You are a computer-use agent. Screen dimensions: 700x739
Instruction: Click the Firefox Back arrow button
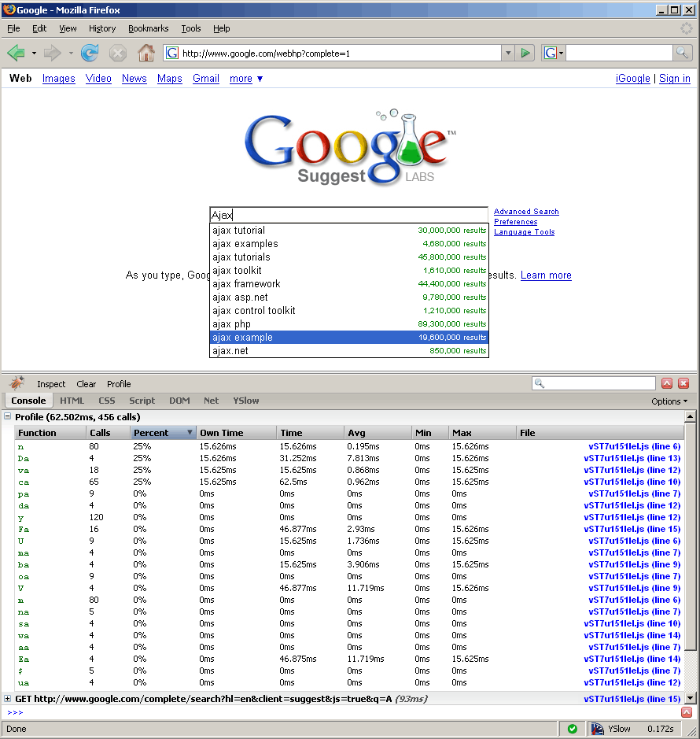[x=16, y=54]
